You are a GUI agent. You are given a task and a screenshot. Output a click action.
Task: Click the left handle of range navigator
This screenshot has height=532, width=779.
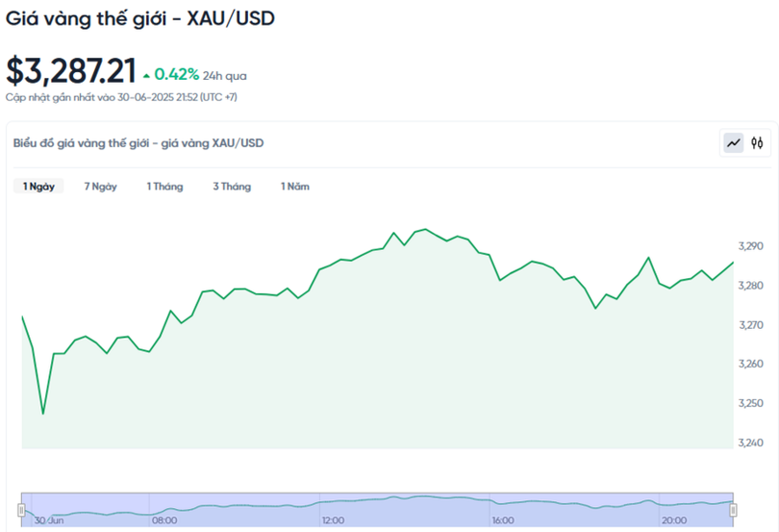click(22, 509)
